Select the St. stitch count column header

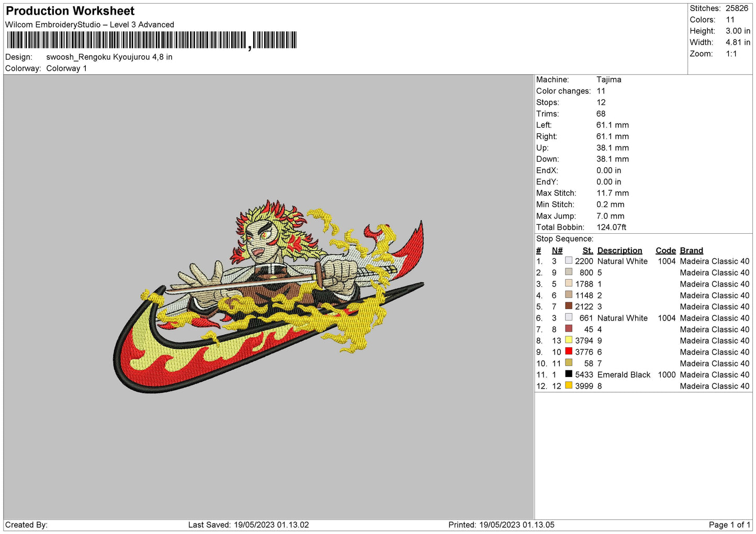click(x=588, y=251)
